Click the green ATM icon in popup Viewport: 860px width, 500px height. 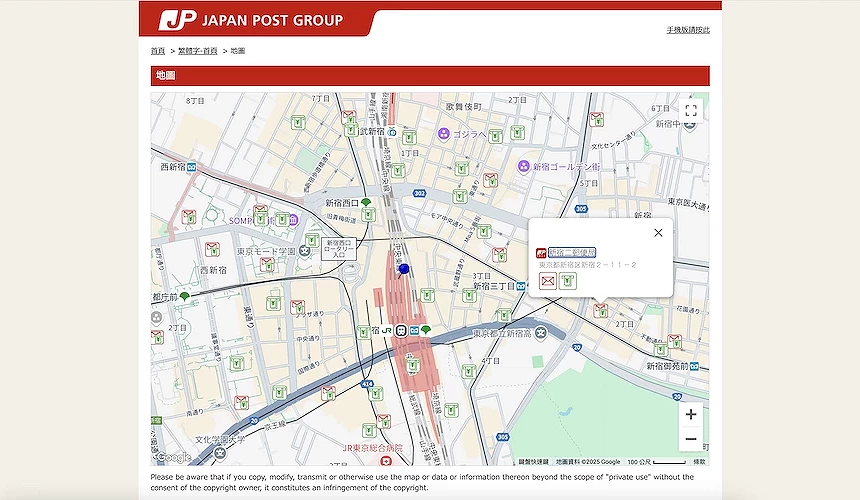pos(568,281)
